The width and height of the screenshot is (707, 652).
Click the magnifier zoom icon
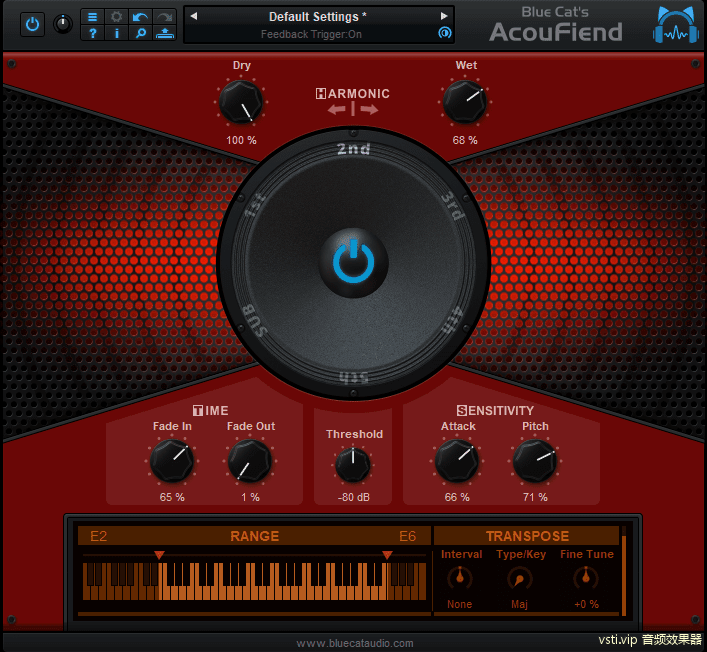140,33
